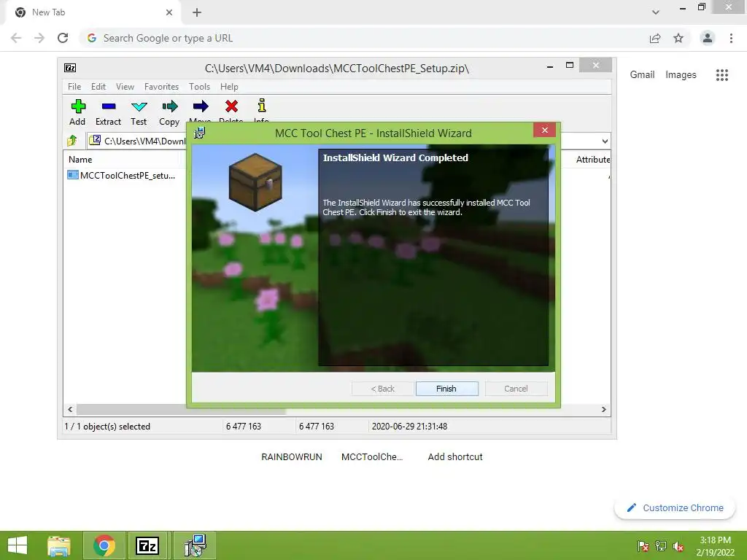Click the 1 / 1 object(s) selected status
747x560 pixels.
(108, 426)
